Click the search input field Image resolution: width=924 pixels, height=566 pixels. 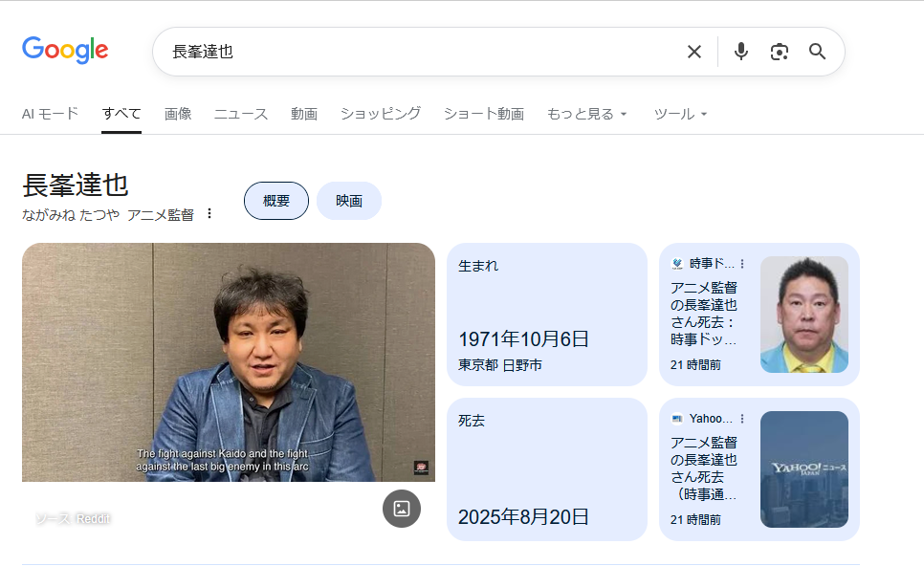pyautogui.click(x=421, y=52)
